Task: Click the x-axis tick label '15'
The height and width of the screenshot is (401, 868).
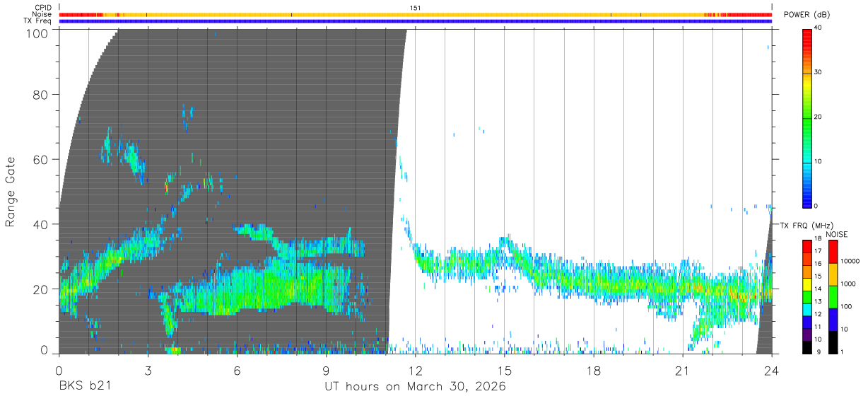Action: click(504, 371)
